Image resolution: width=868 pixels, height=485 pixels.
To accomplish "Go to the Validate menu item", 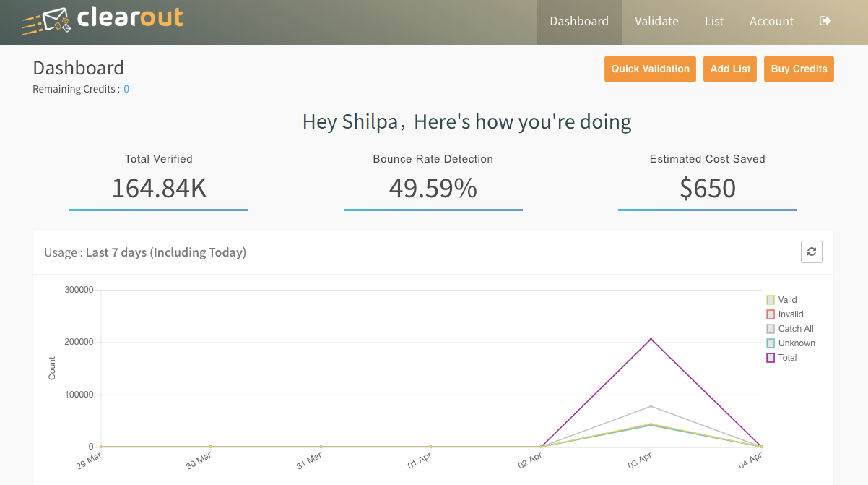I will [x=656, y=22].
